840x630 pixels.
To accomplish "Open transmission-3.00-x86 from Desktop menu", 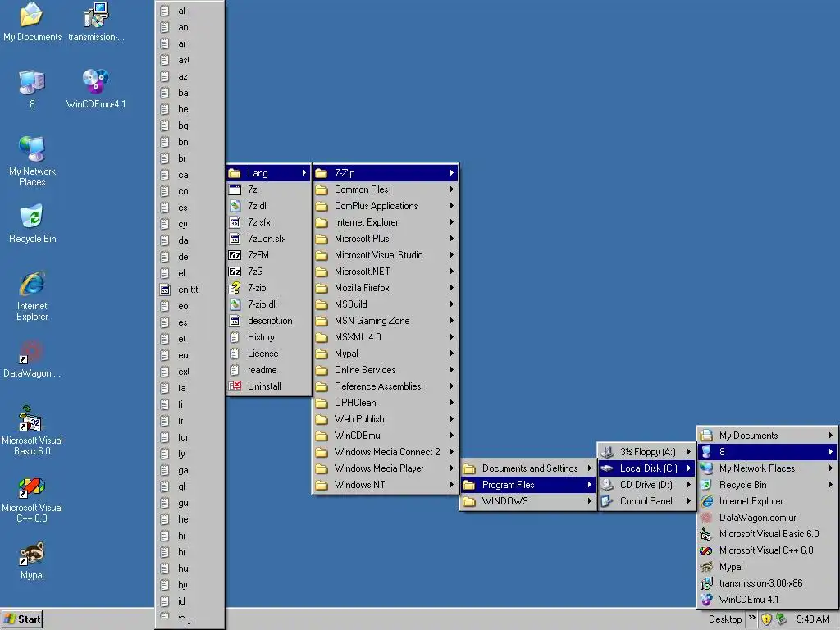I will tap(767, 583).
